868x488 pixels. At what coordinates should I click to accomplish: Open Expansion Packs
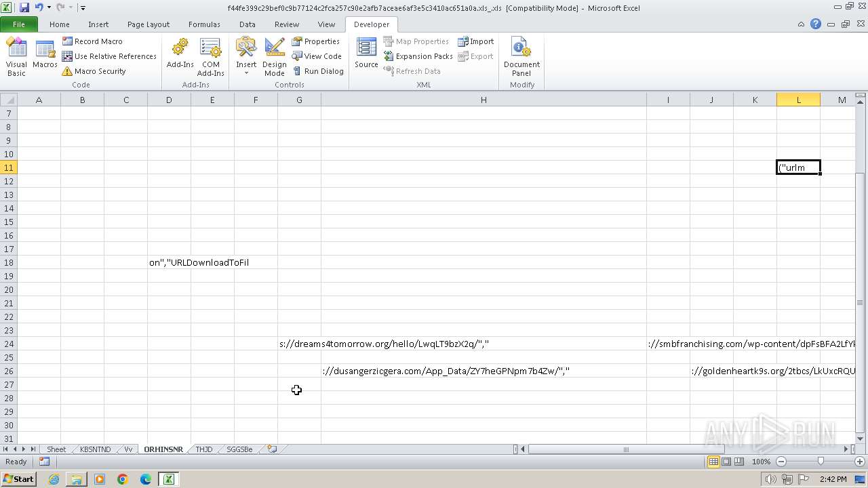(x=418, y=56)
